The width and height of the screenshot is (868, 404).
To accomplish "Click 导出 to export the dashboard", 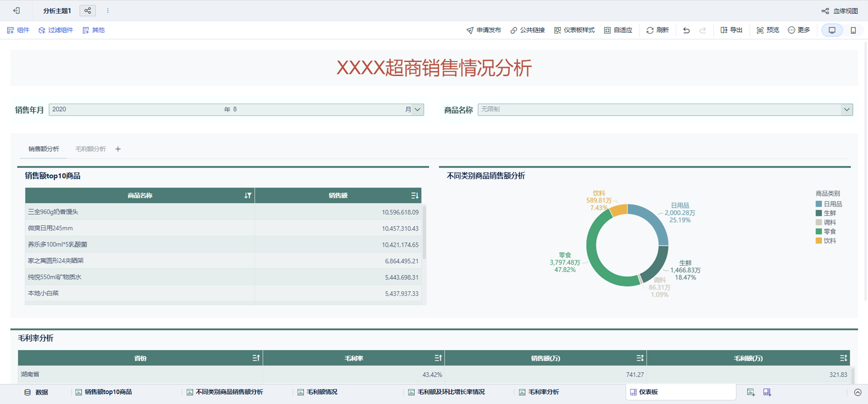I will pos(731,30).
